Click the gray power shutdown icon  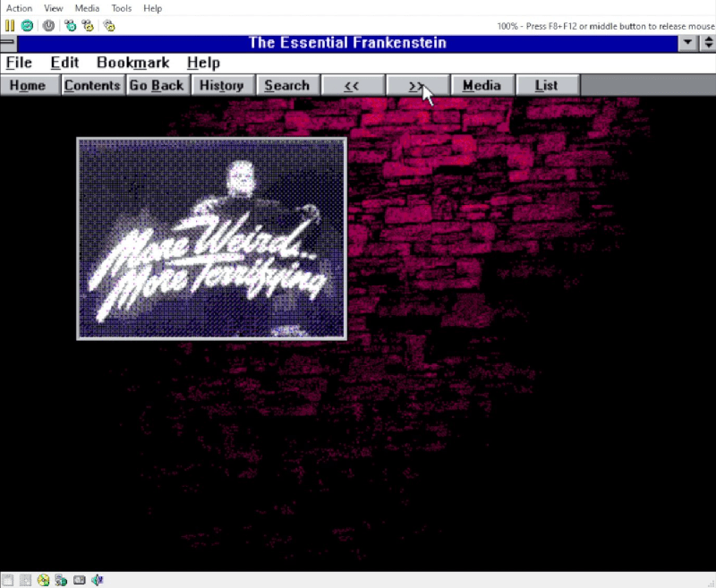[x=48, y=26]
